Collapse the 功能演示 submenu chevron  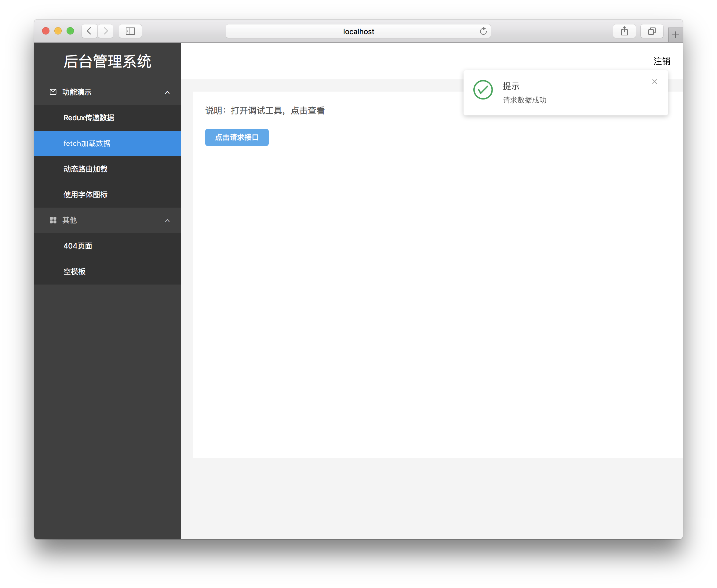167,93
